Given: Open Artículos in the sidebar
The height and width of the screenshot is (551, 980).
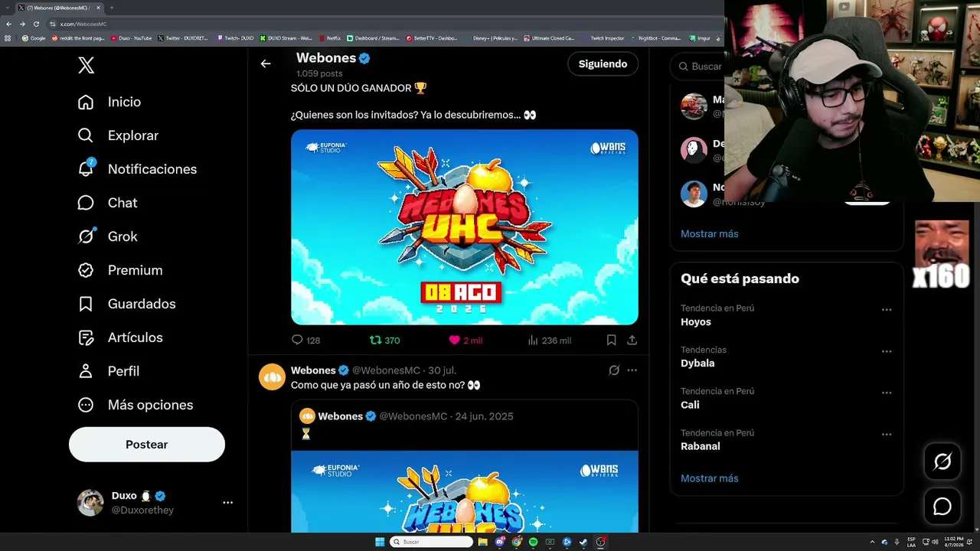Looking at the screenshot, I should [x=120, y=337].
